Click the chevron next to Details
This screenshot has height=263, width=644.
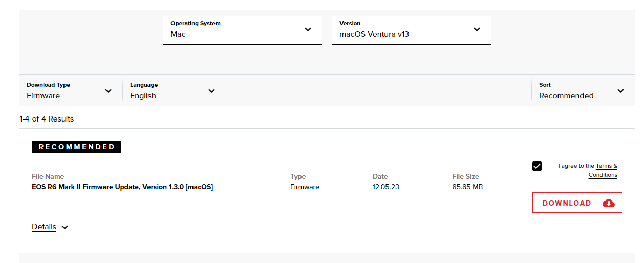(65, 227)
